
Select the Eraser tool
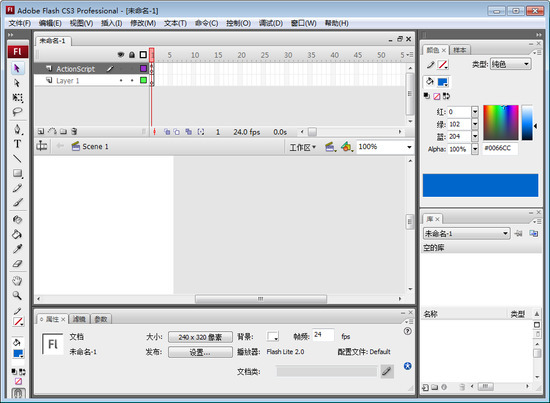click(x=17, y=263)
